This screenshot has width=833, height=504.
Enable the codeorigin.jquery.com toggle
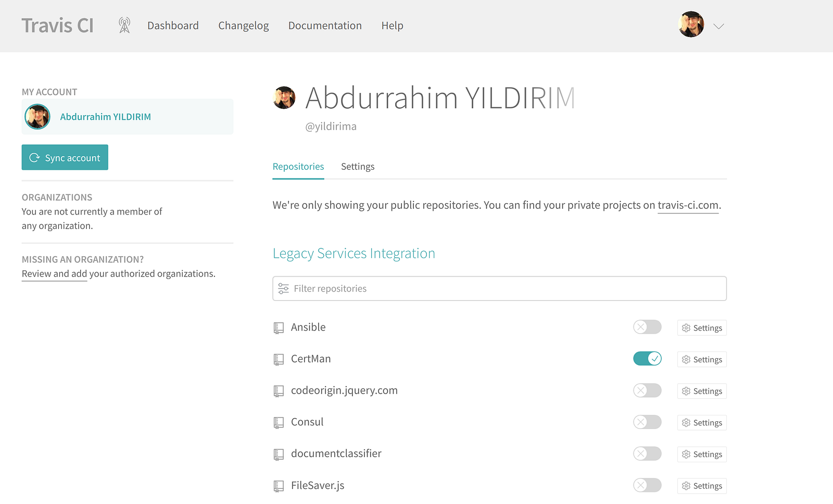pos(647,390)
